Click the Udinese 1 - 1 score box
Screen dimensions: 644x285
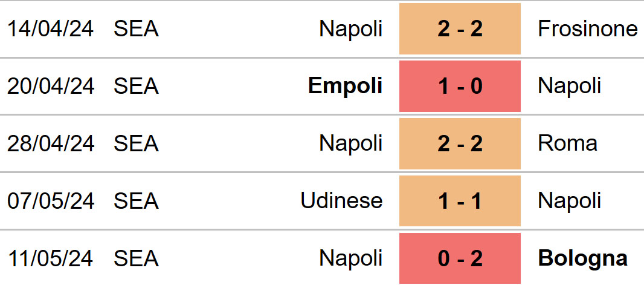coord(460,201)
